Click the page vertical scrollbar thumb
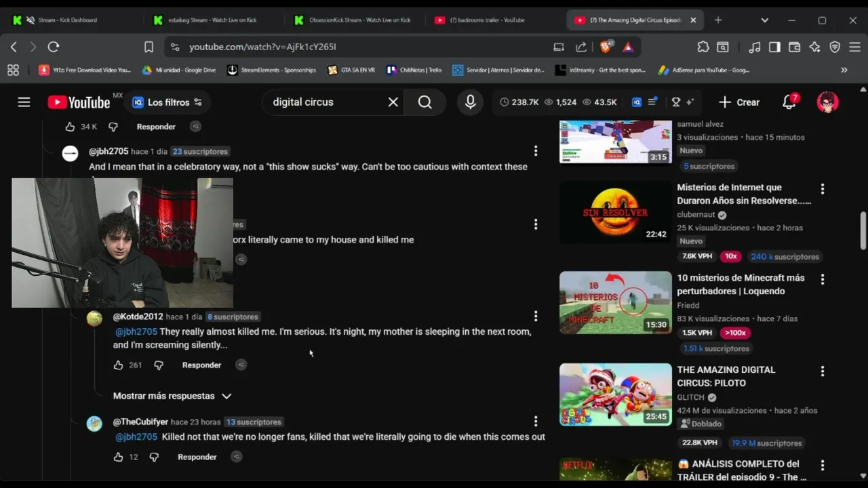Screen dimensions: 868x488 863,232
